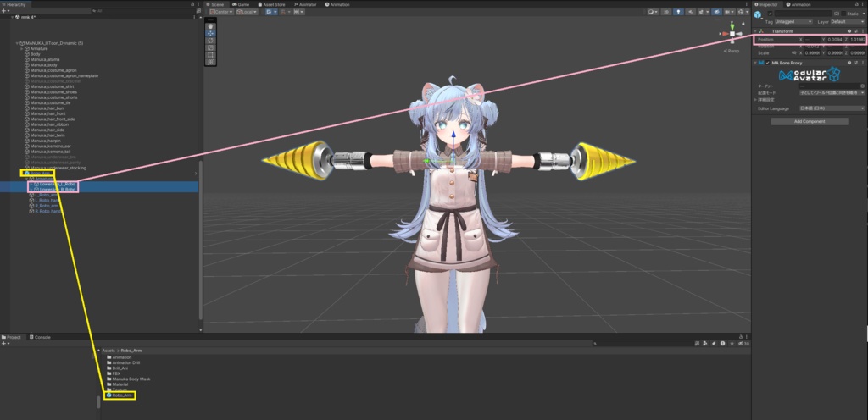The width and height of the screenshot is (868, 420).
Task: Click the scene gizmo green Y axis cone
Action: (x=732, y=26)
